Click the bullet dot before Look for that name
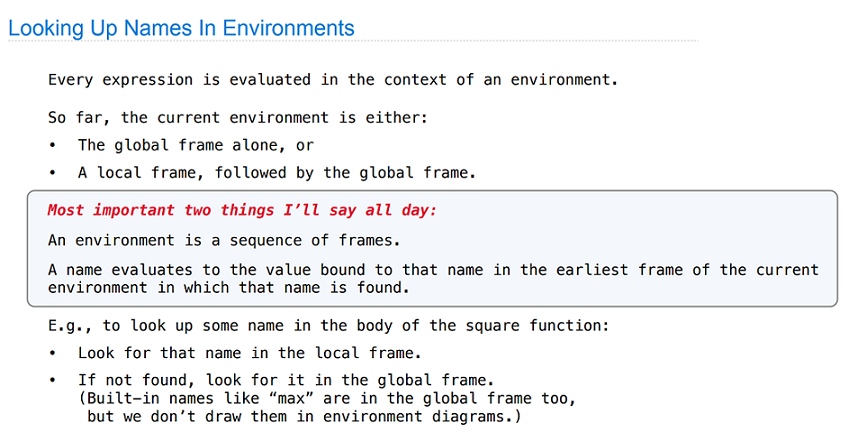Screen dimensions: 867x432 (x=52, y=354)
